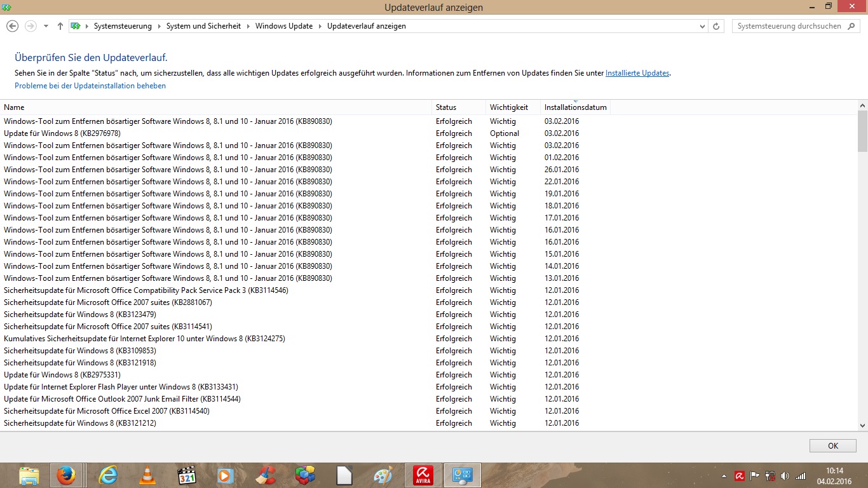Viewport: 868px width, 488px height.
Task: Sort list by the Status column
Action: click(x=446, y=107)
